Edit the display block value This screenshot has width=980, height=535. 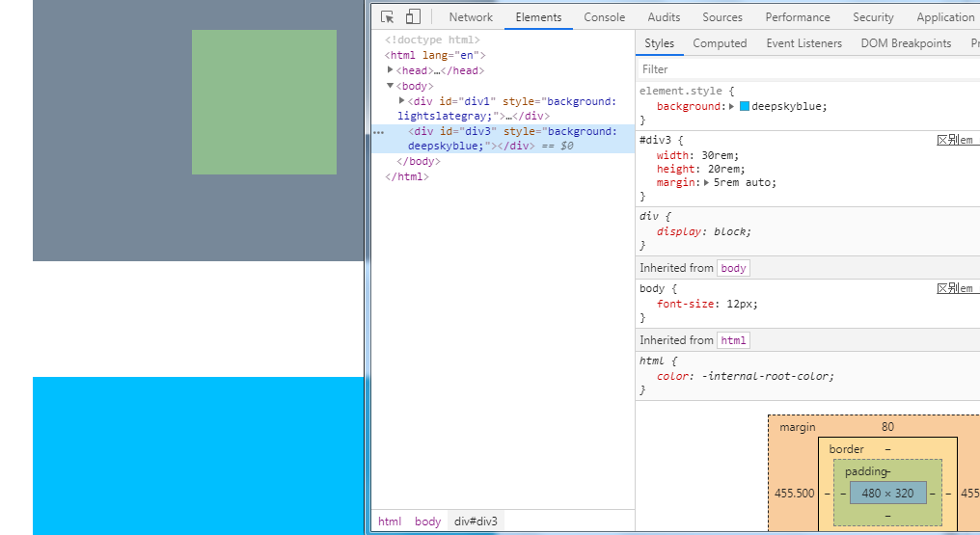732,231
